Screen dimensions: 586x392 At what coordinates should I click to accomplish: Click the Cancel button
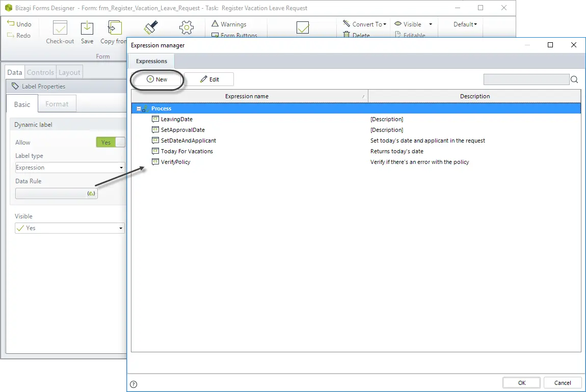pyautogui.click(x=563, y=383)
